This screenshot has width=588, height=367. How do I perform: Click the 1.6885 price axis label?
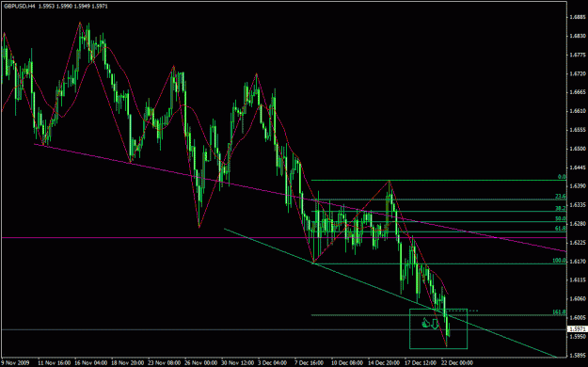pos(578,17)
